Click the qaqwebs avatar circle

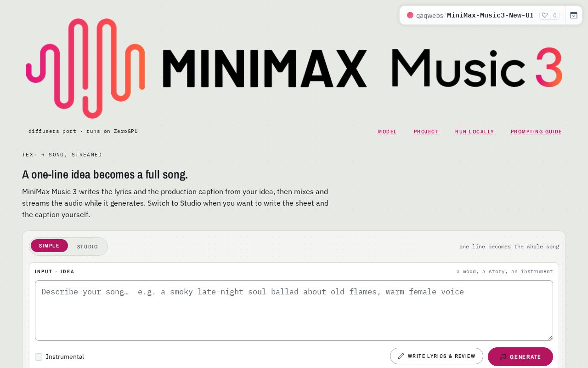click(x=410, y=15)
